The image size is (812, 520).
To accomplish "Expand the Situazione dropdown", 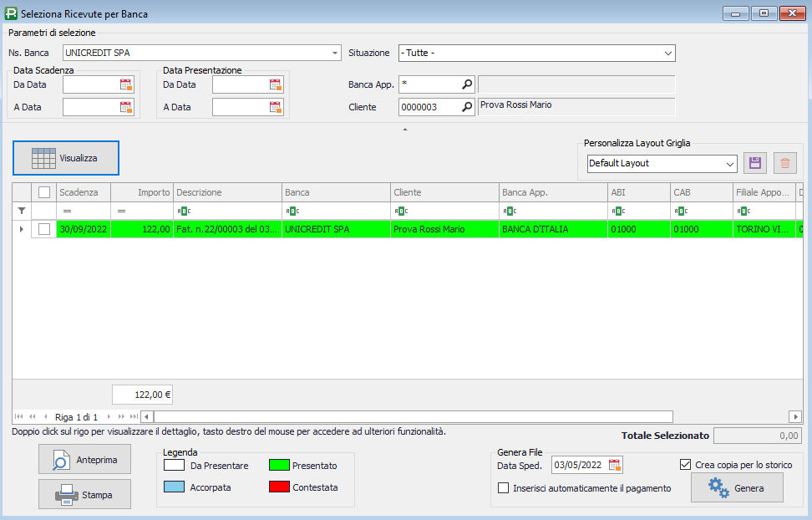I will pyautogui.click(x=667, y=54).
